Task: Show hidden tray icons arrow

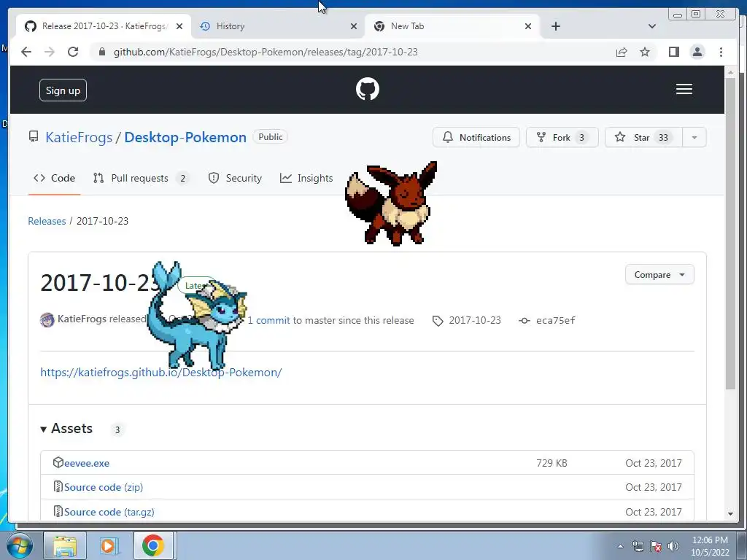Action: pyautogui.click(x=620, y=546)
